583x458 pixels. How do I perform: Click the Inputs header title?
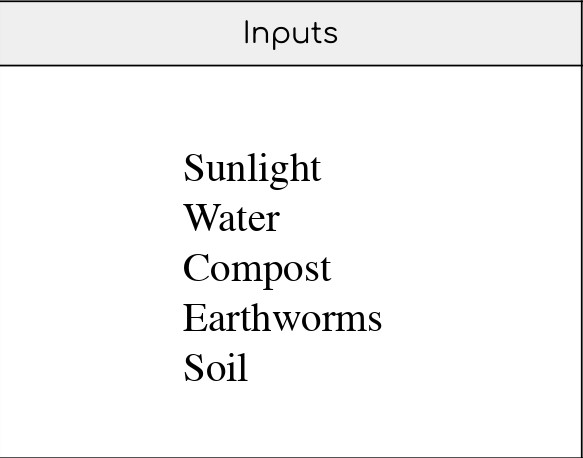pos(291,34)
